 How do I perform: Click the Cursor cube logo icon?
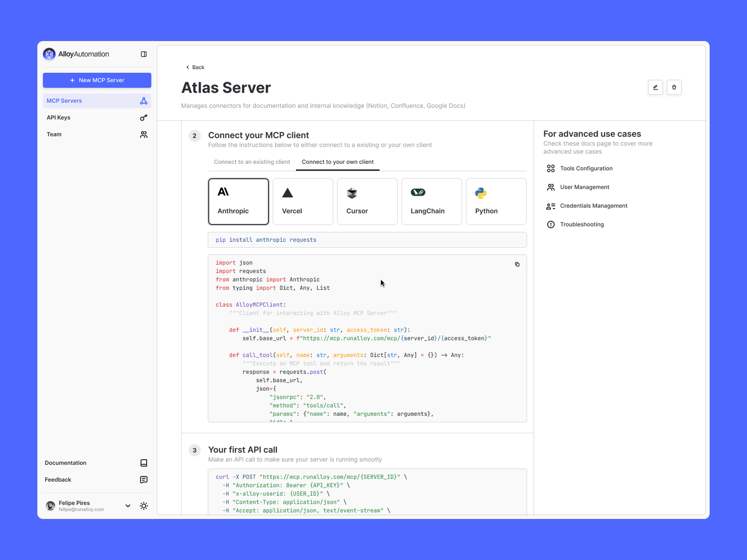pyautogui.click(x=352, y=193)
